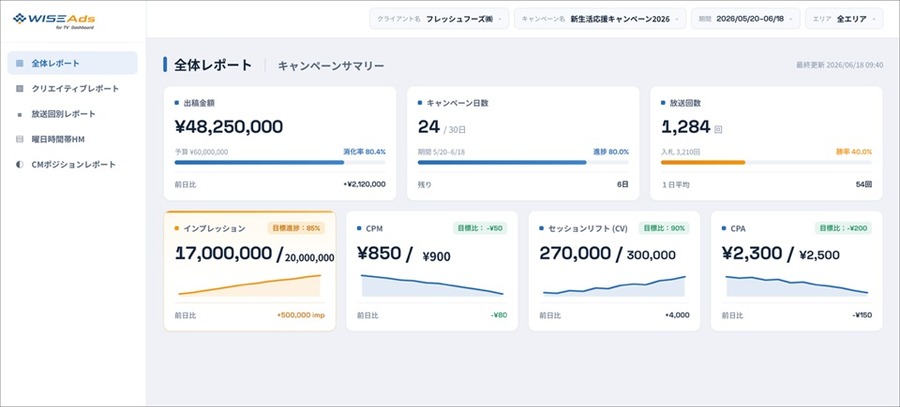Screen dimensions: 900x407
Task: Click the 270,000 session lift value
Action: pyautogui.click(x=575, y=253)
